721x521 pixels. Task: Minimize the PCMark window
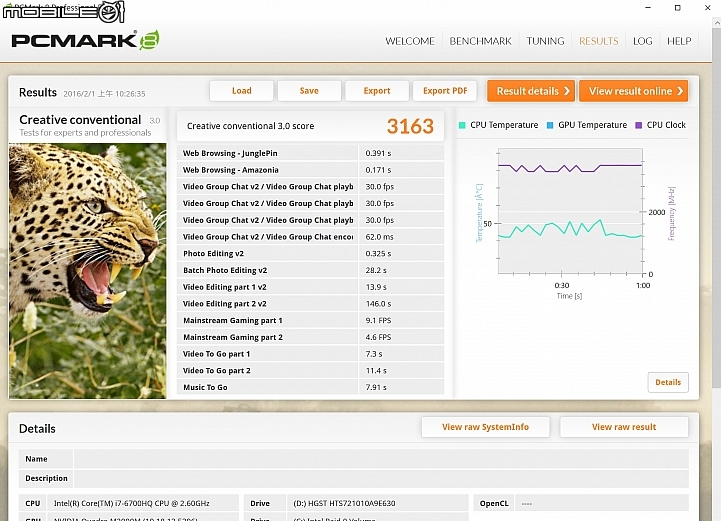tap(648, 8)
